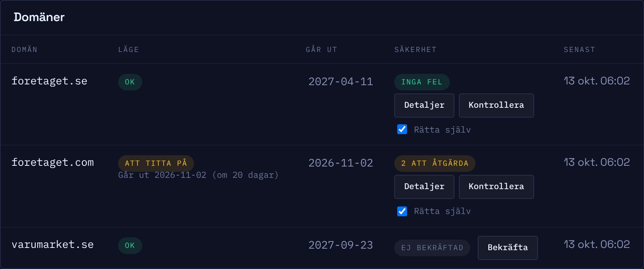Click the OK badge for varumarket.se
The width and height of the screenshot is (644, 269).
point(130,246)
